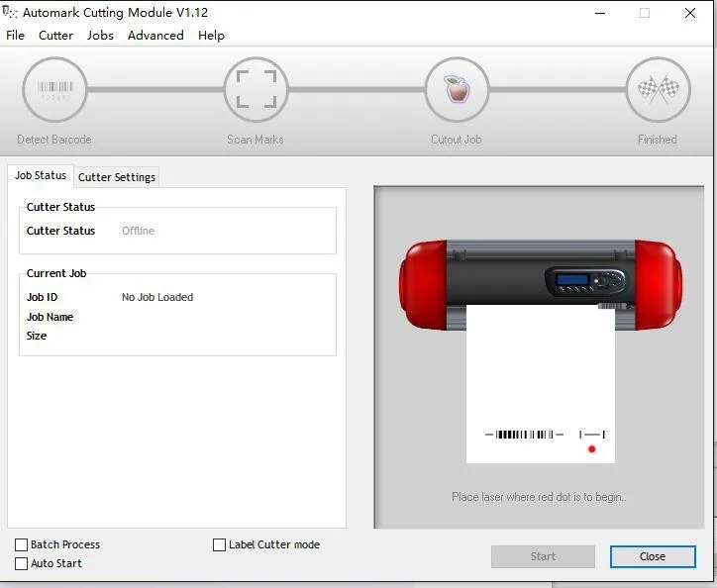Click the 'Finished' step label

pyautogui.click(x=658, y=140)
